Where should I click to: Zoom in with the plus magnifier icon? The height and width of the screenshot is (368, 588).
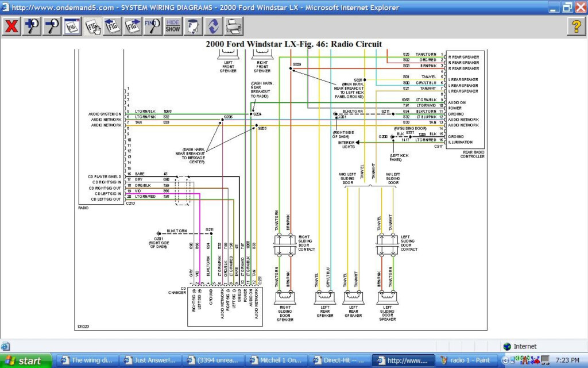pyautogui.click(x=32, y=26)
